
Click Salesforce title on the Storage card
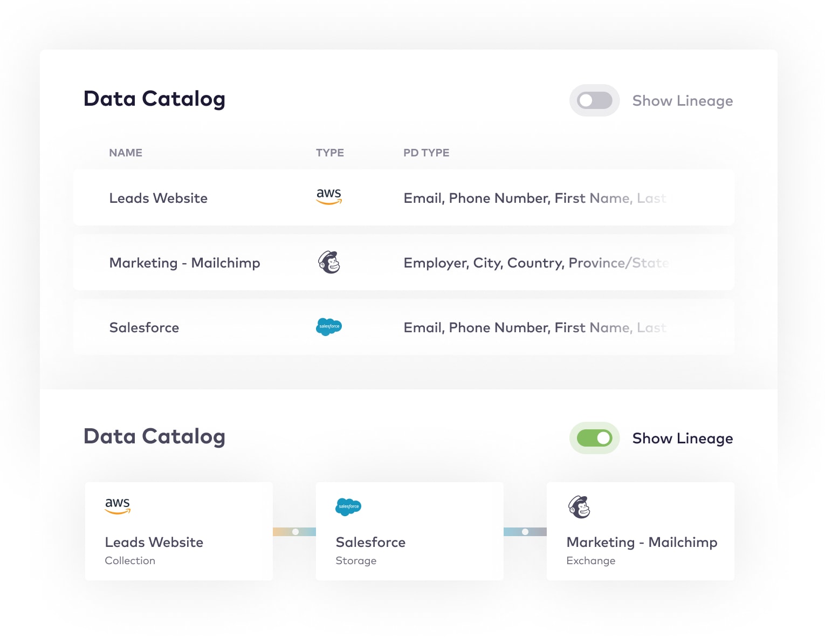[370, 542]
